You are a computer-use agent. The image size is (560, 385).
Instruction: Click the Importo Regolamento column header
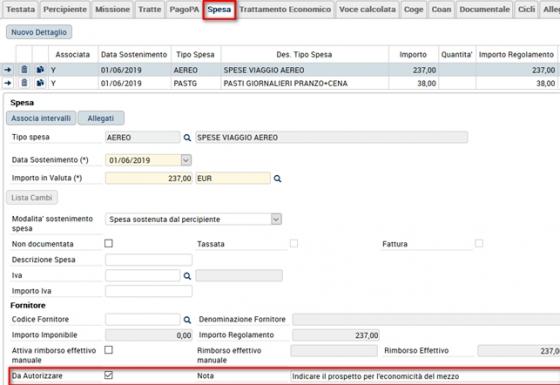tap(516, 55)
